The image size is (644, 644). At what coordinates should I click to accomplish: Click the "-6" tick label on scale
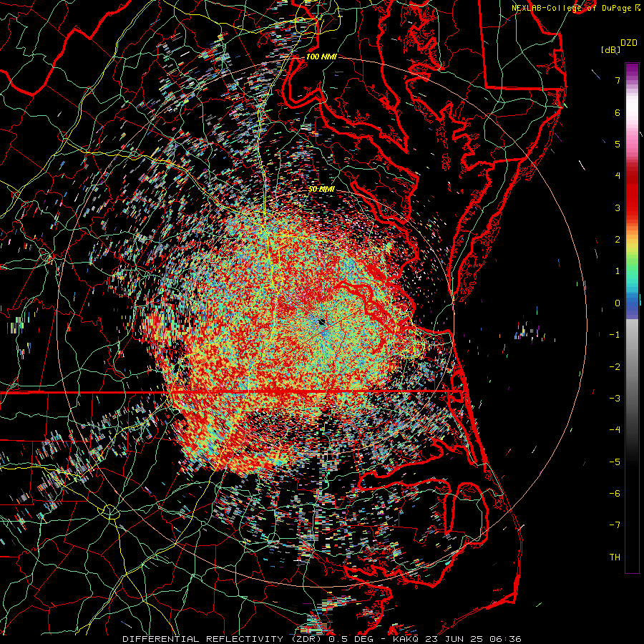[x=615, y=494]
